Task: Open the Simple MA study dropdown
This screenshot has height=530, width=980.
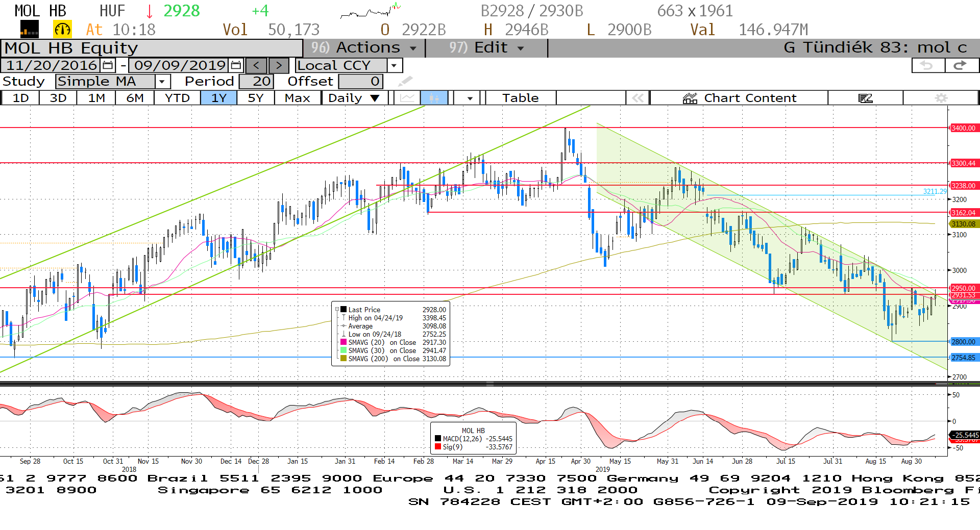Action: [162, 81]
